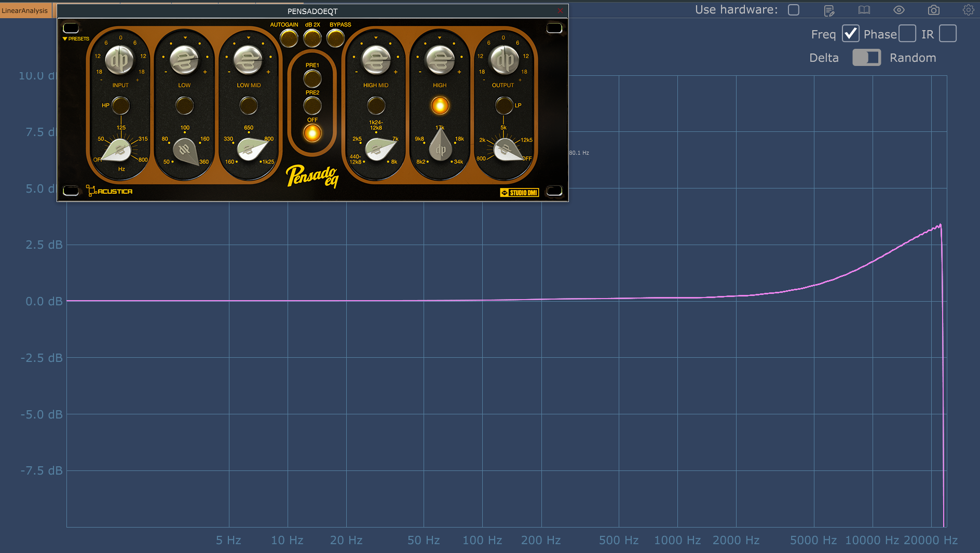Enable the LOW MID band on button
The height and width of the screenshot is (553, 980).
tap(248, 105)
